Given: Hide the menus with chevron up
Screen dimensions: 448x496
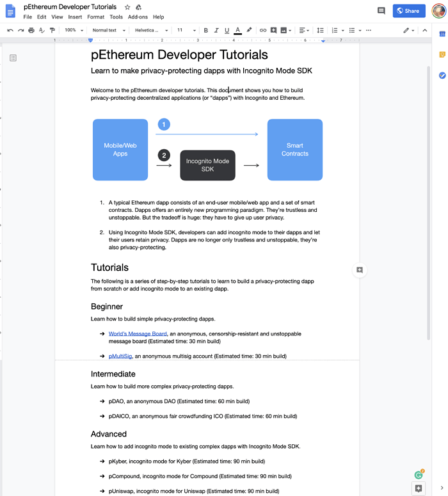Looking at the screenshot, I should point(424,30).
